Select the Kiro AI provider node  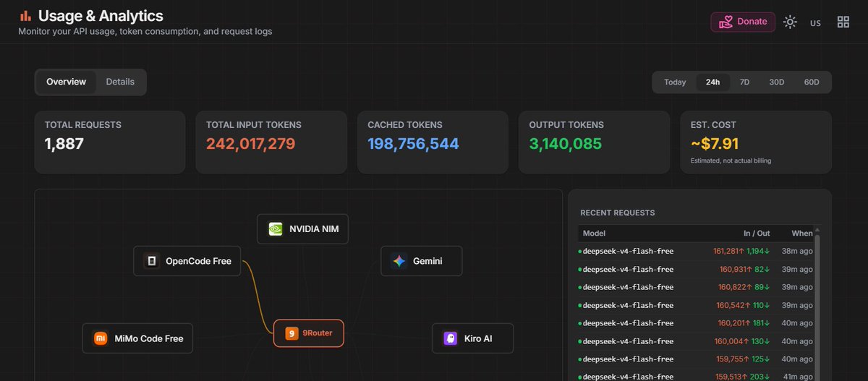point(473,338)
